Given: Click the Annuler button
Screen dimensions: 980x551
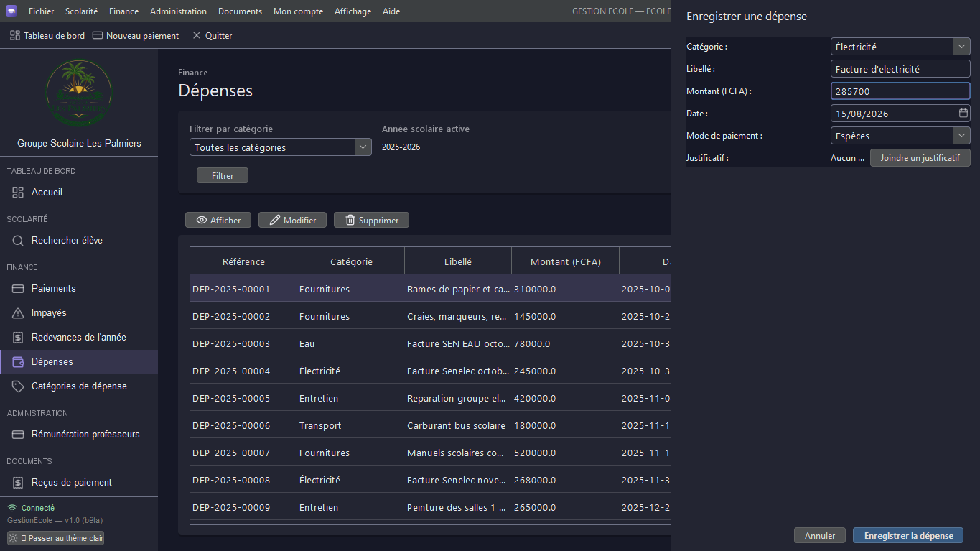Looking at the screenshot, I should [820, 535].
